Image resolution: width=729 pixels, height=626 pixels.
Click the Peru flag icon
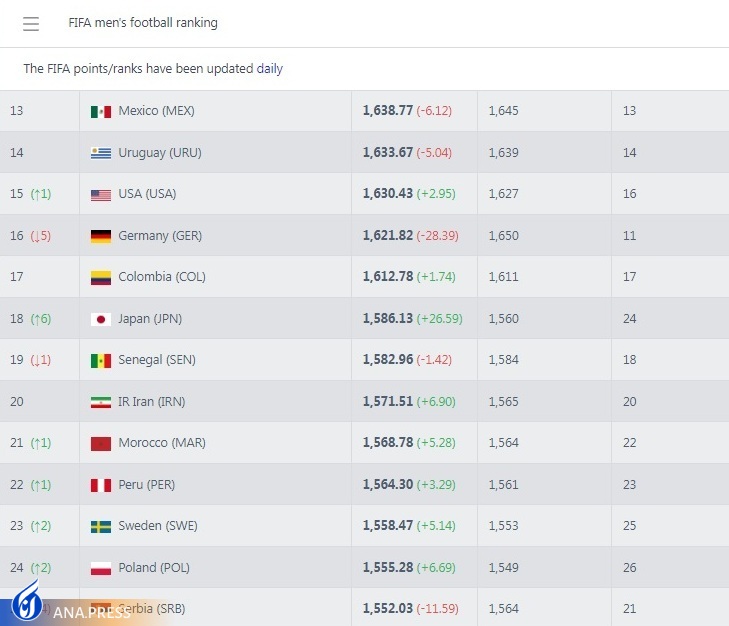pos(100,485)
